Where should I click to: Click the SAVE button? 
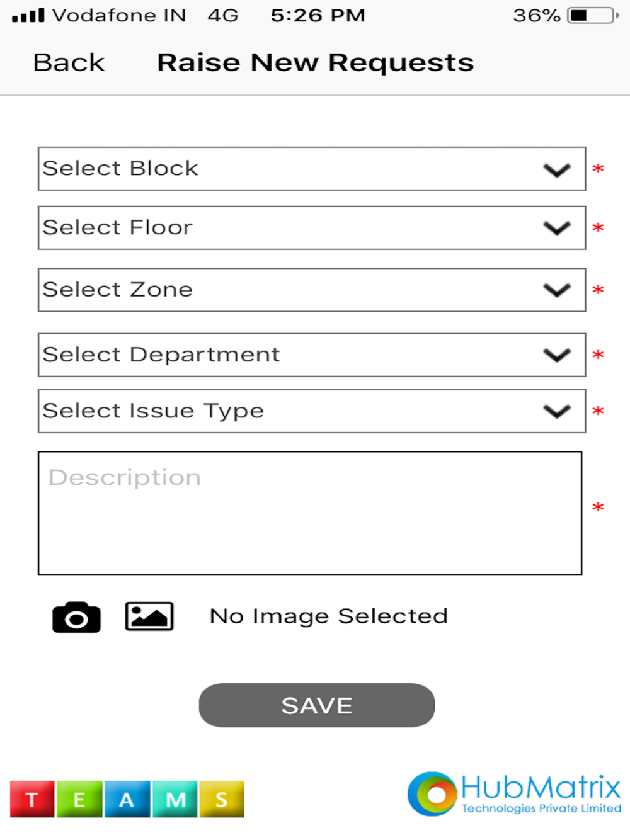click(317, 705)
